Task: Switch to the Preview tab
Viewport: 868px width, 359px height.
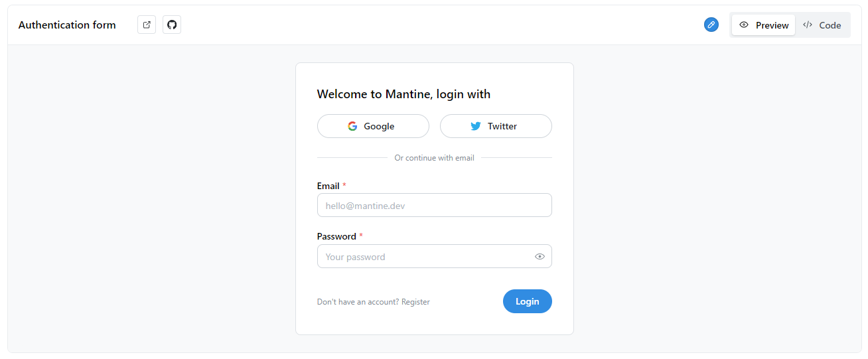Action: (x=764, y=25)
